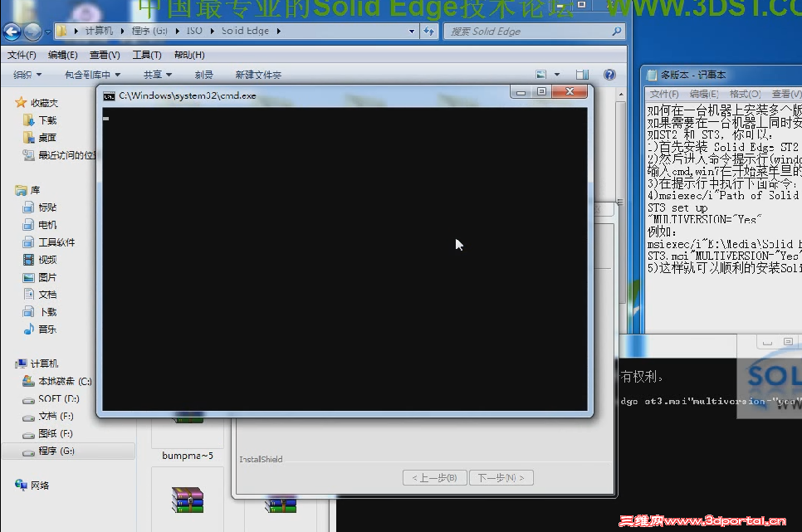
Task: Open the first 下载 folder under favorites
Action: click(40, 120)
